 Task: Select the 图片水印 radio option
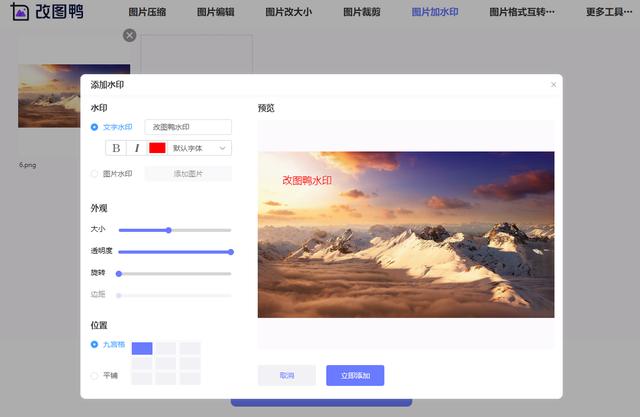94,174
